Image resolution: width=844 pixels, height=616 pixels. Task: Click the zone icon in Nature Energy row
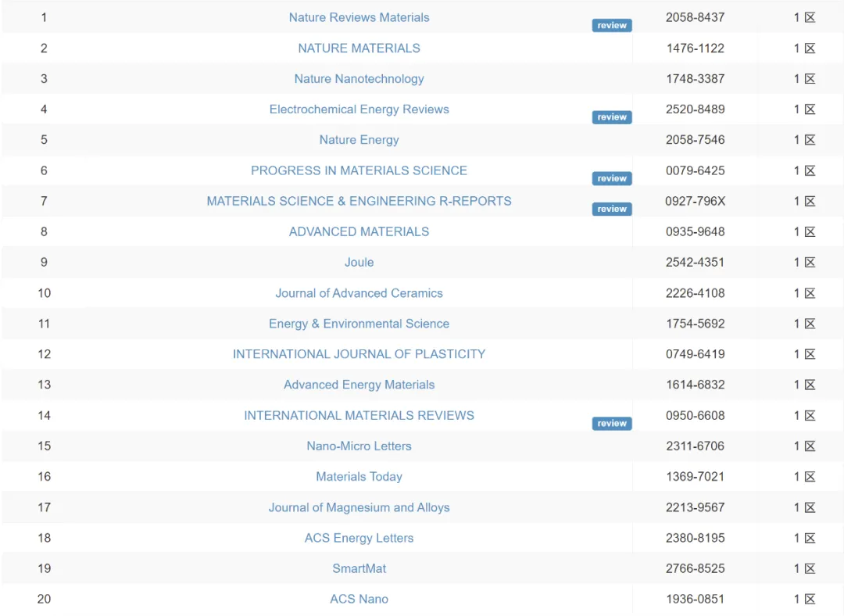point(810,140)
